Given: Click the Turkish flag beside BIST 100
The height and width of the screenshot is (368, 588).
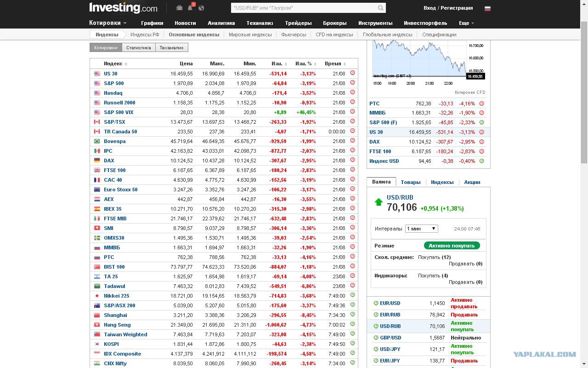Looking at the screenshot, I should point(97,267).
